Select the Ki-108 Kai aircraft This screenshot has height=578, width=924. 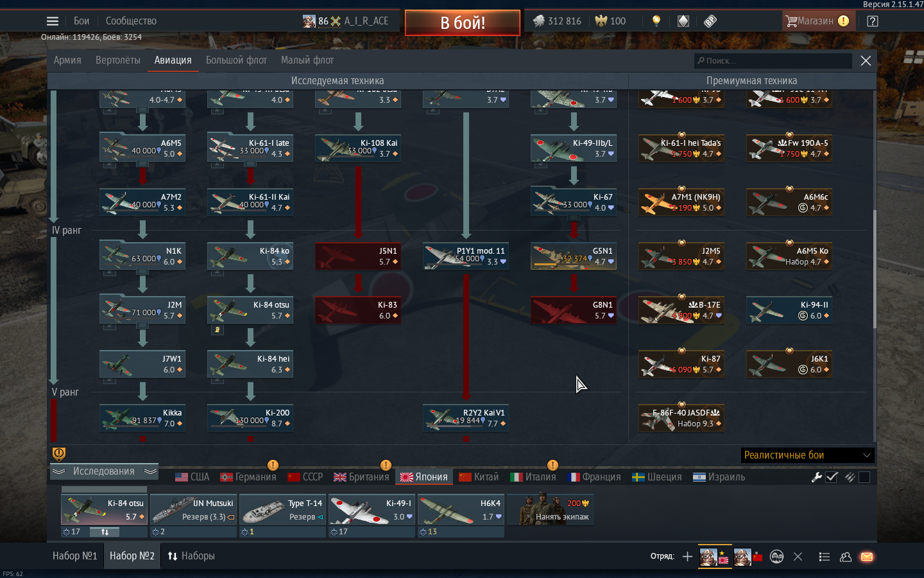358,148
